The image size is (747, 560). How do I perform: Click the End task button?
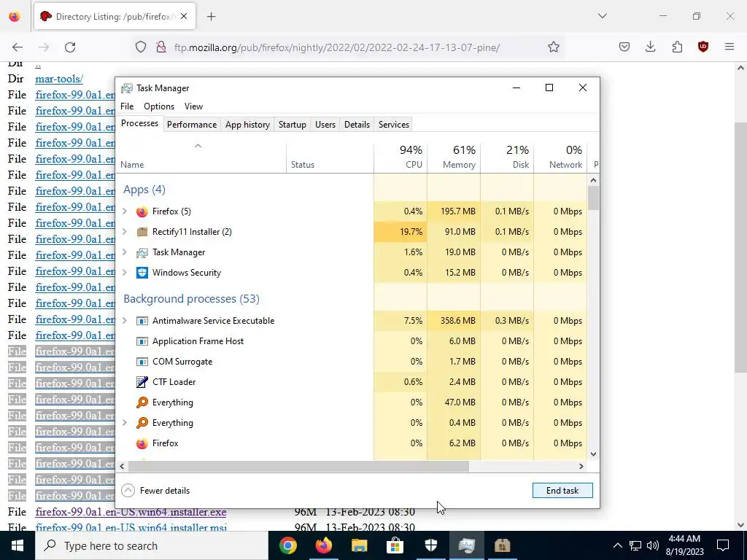coord(562,491)
